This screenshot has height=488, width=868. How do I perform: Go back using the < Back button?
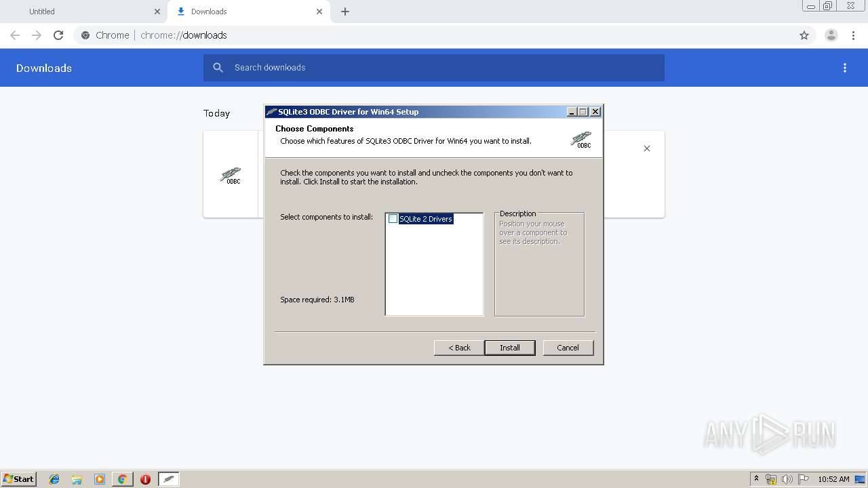[459, 348]
